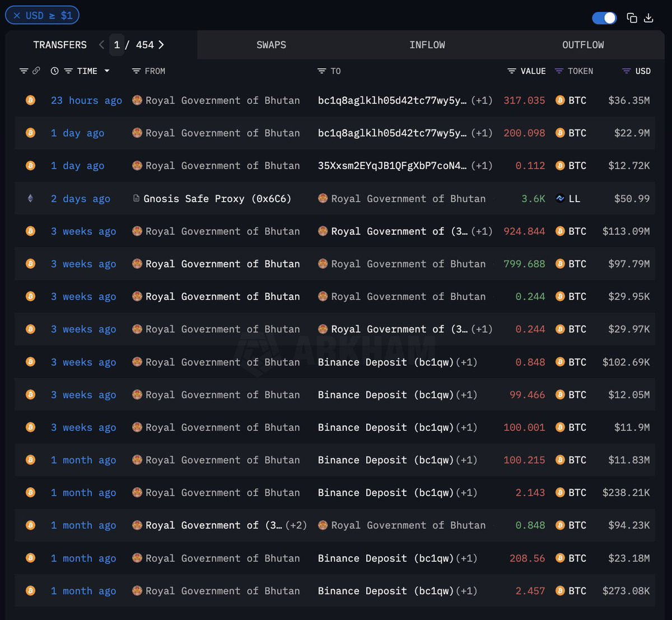Click Binance Deposit (bc1qw) in $12.05M row

(x=386, y=395)
